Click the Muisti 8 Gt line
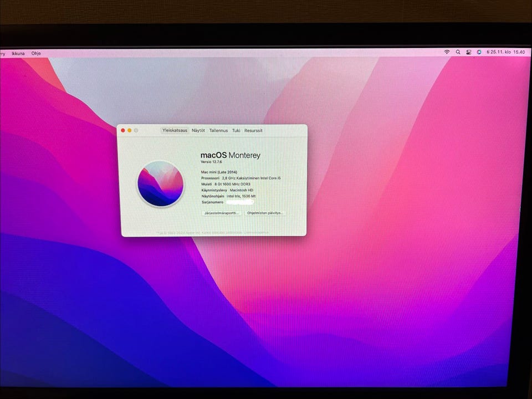 point(226,184)
